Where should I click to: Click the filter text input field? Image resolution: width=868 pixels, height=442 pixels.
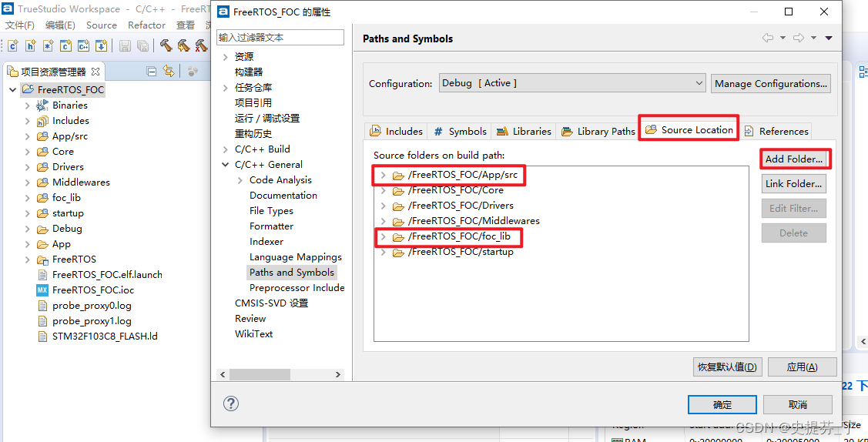pyautogui.click(x=280, y=38)
